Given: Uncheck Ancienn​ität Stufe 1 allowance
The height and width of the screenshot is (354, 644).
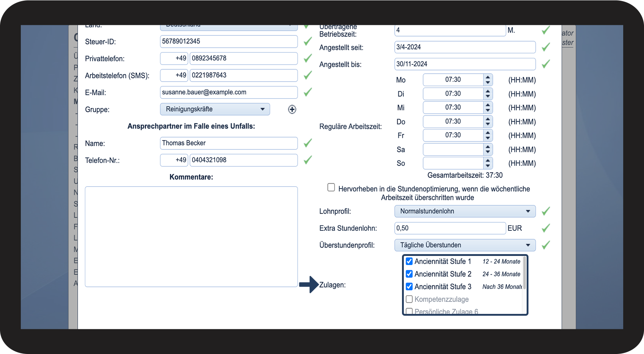Looking at the screenshot, I should (409, 261).
